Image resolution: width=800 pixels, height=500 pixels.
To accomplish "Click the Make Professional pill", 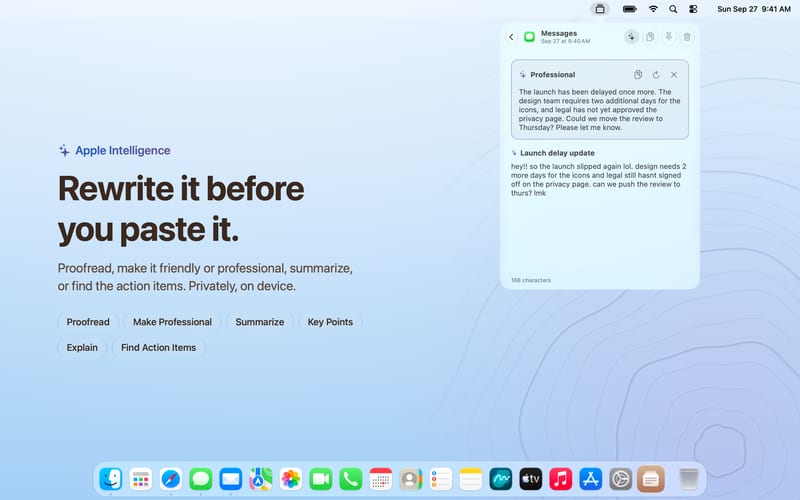I will click(x=172, y=322).
